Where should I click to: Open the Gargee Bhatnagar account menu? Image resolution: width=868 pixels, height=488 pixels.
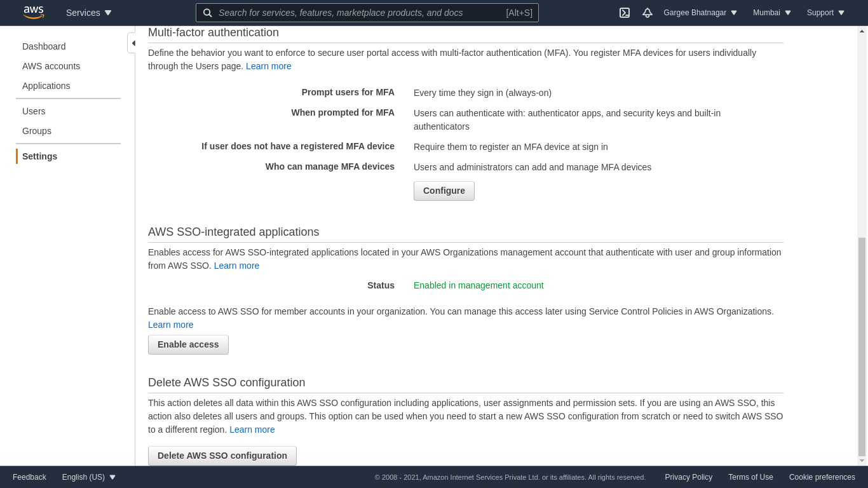click(x=700, y=13)
